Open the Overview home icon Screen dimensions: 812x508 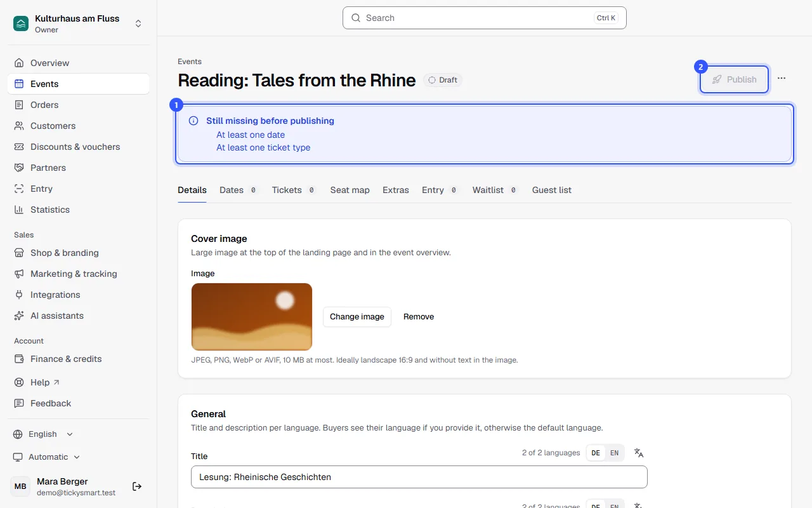click(x=19, y=63)
